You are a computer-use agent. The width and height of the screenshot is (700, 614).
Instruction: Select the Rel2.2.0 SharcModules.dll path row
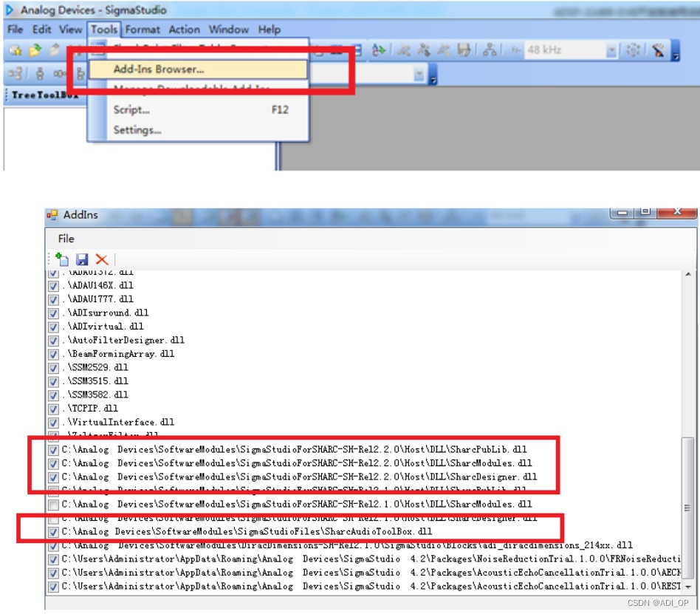pyautogui.click(x=297, y=463)
